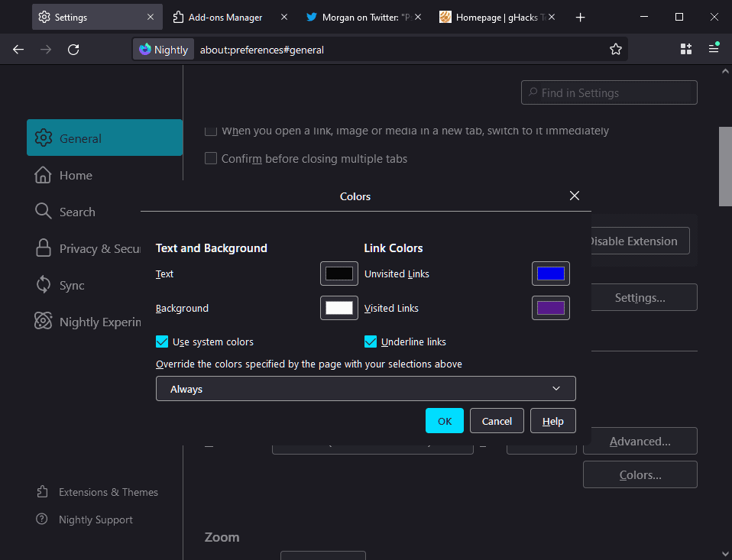Reload the current page

pos(73,50)
